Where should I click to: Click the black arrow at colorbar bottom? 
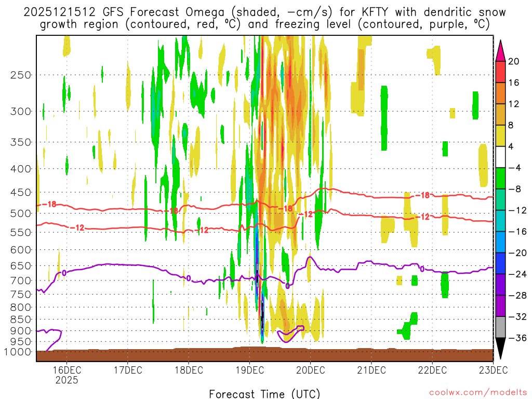click(x=500, y=348)
